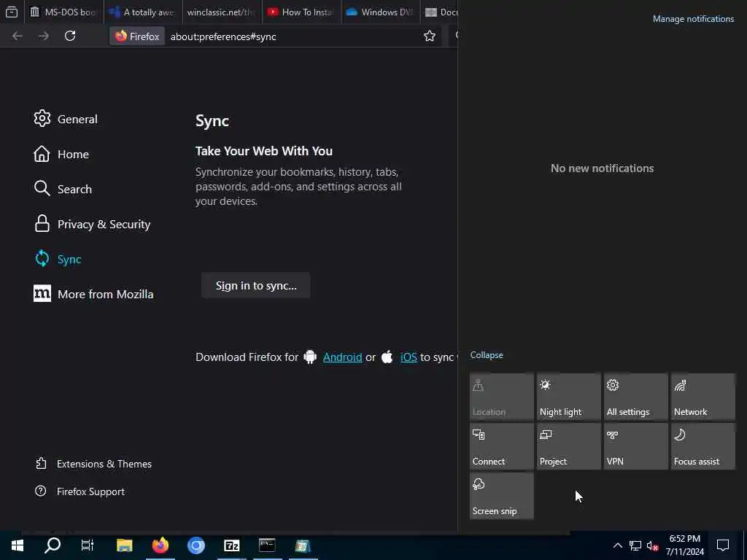Screen dimensions: 747x560
Task: Switch to the Docs tab
Action: point(440,12)
